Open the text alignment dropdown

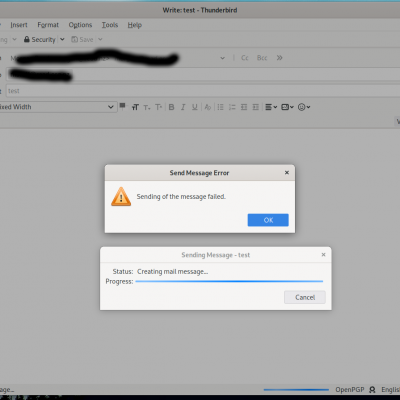(271, 107)
